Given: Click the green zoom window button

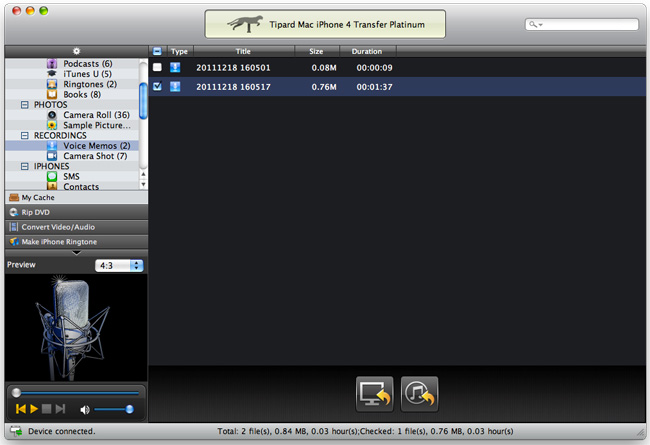Looking at the screenshot, I should click(44, 11).
